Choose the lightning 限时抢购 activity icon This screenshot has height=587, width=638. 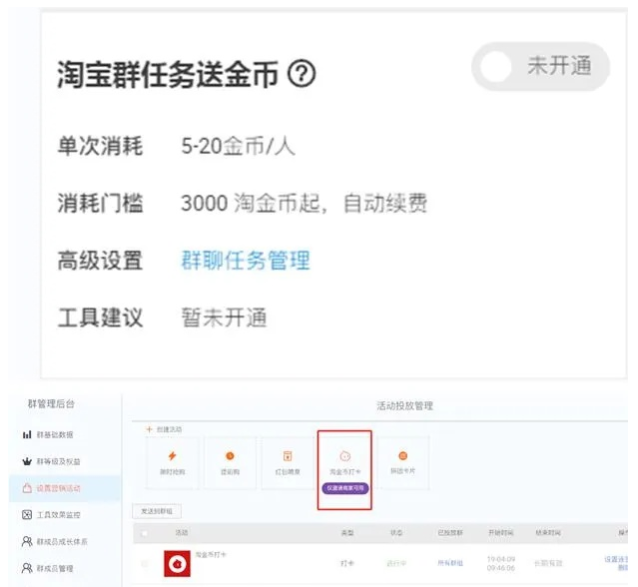coord(172,456)
